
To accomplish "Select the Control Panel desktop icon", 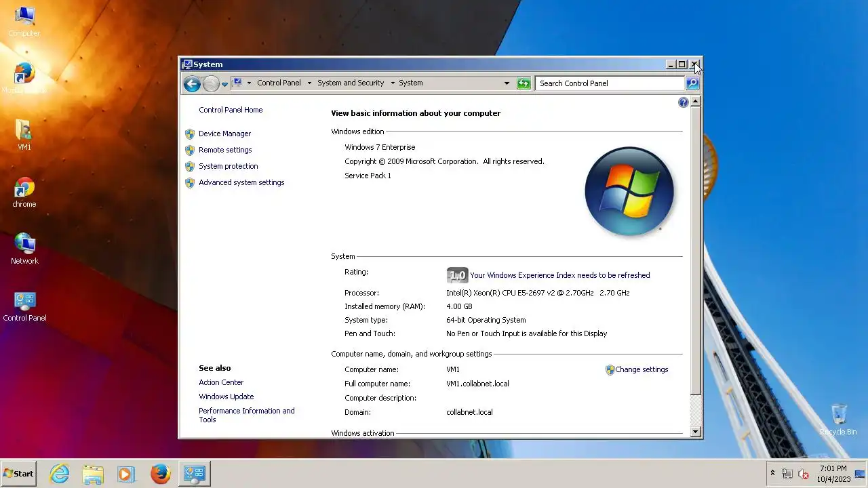I will point(24,306).
